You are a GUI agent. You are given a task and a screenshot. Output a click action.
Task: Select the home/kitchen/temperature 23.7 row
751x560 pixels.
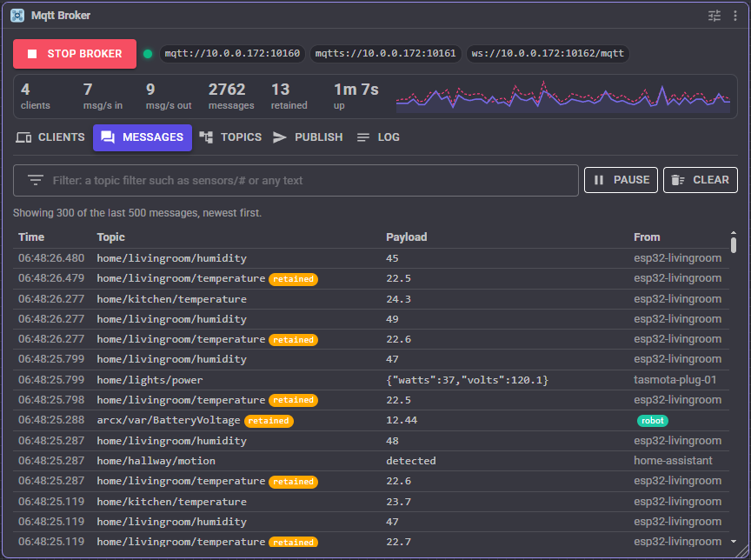[371, 502]
